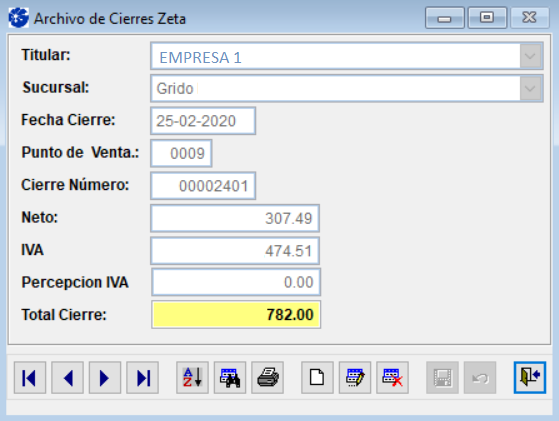This screenshot has width=559, height=421.
Task: Select the Punto de Venta field
Action: pyautogui.click(x=181, y=153)
